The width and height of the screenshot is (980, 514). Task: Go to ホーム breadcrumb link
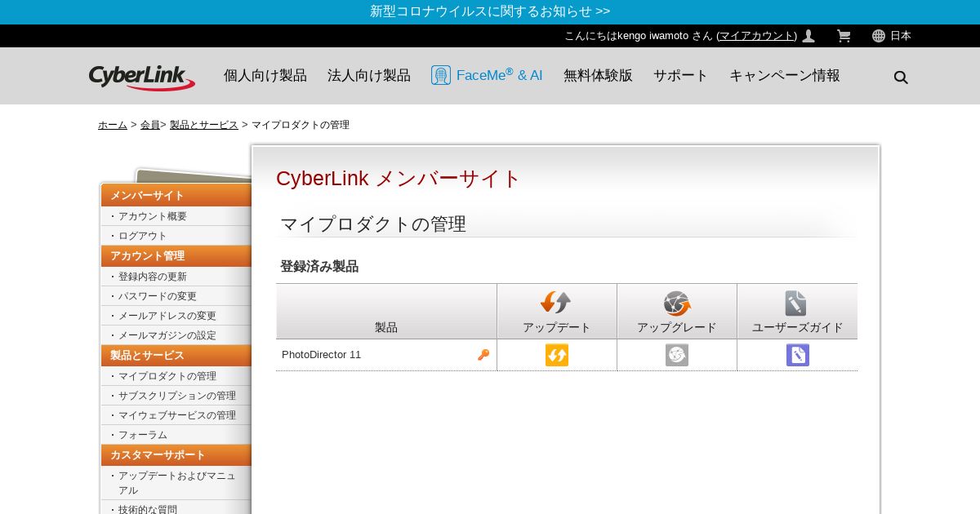point(113,125)
